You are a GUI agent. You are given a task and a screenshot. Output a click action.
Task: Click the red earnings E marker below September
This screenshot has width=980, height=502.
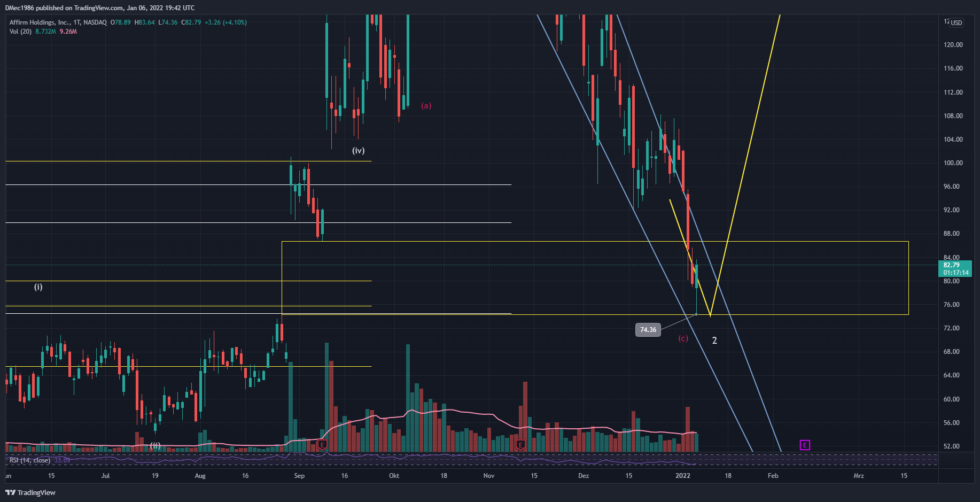click(322, 444)
